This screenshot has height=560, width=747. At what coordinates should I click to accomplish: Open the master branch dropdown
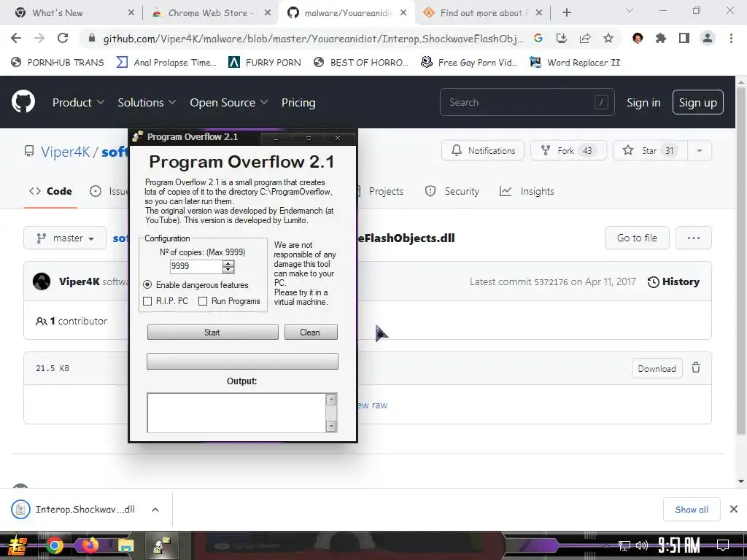pyautogui.click(x=65, y=238)
